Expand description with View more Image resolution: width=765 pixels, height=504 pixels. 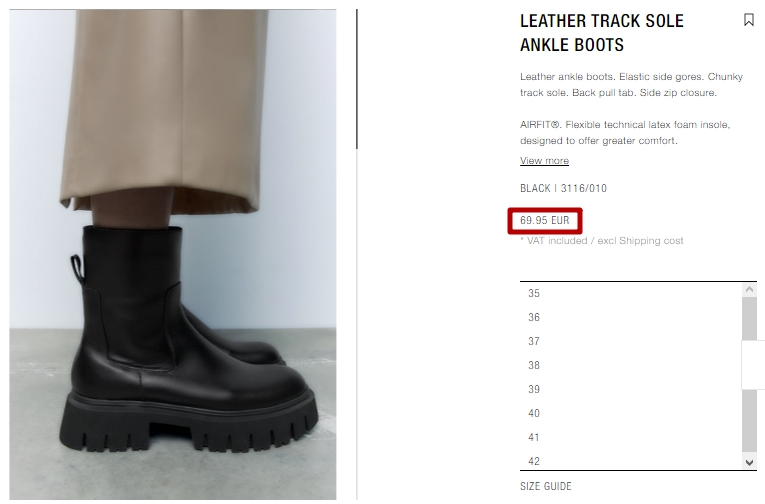[x=544, y=161]
